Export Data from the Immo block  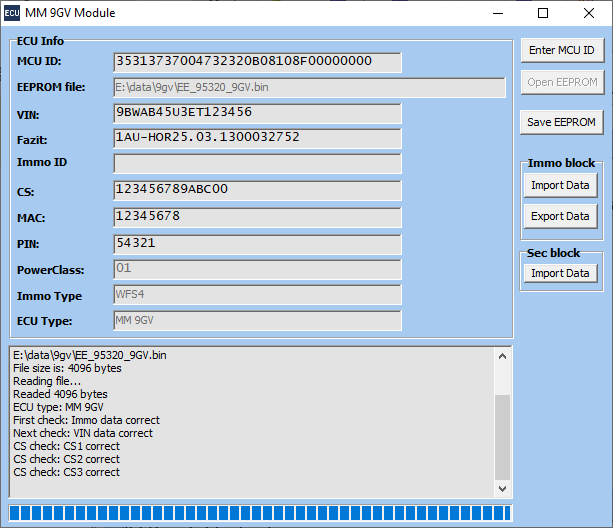[x=560, y=216]
